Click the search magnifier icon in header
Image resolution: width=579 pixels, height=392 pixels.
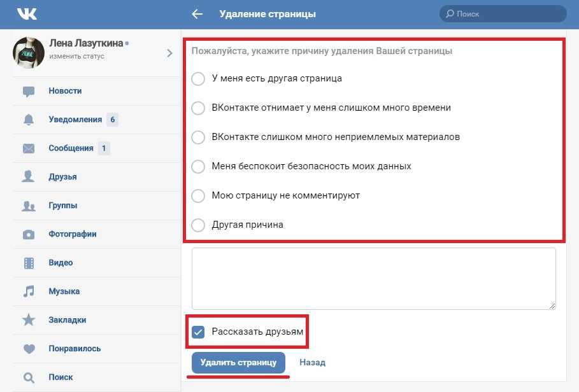[x=450, y=14]
